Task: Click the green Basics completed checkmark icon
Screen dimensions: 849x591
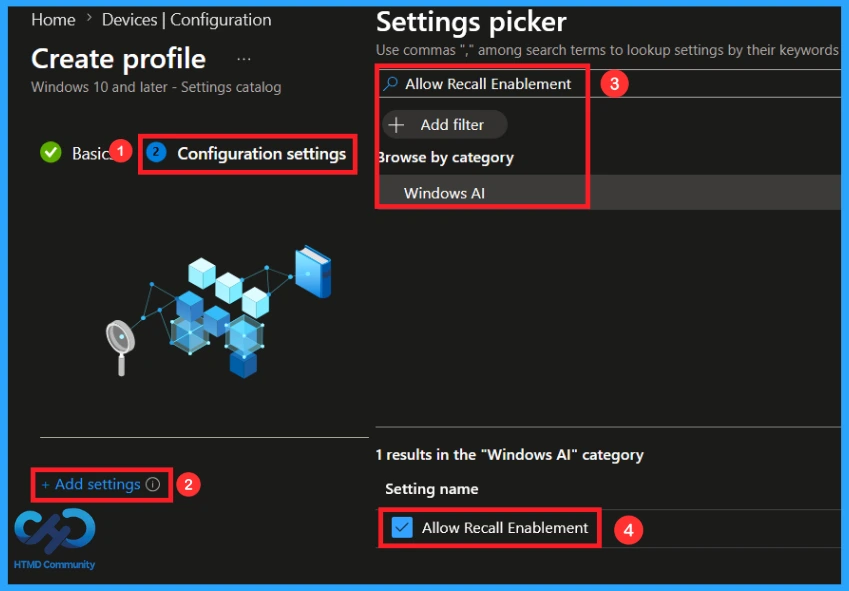Action: point(51,153)
